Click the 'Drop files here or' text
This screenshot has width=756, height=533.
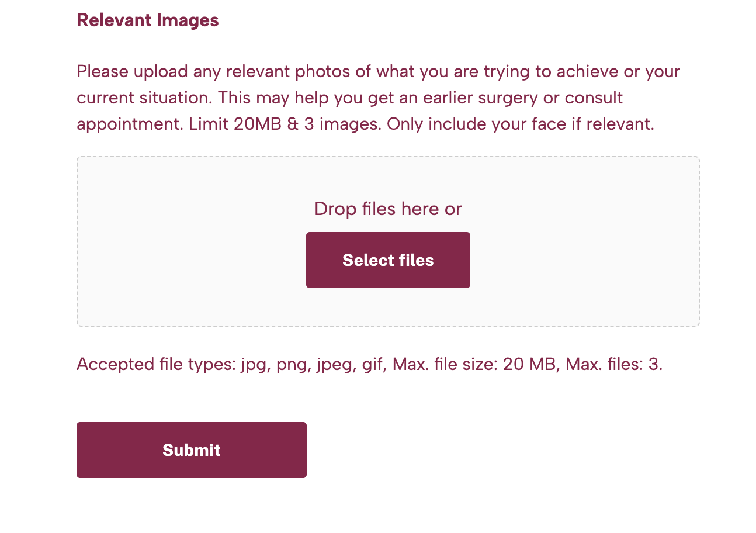[x=387, y=209]
